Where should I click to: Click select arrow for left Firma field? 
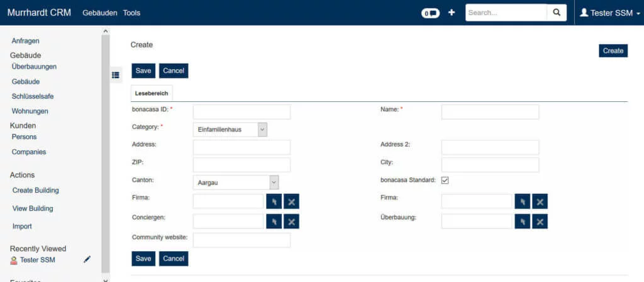(x=274, y=201)
